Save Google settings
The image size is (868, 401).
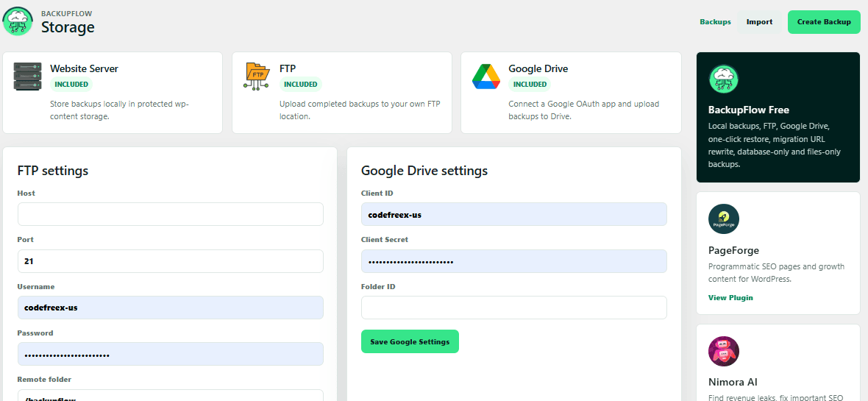[x=410, y=341]
